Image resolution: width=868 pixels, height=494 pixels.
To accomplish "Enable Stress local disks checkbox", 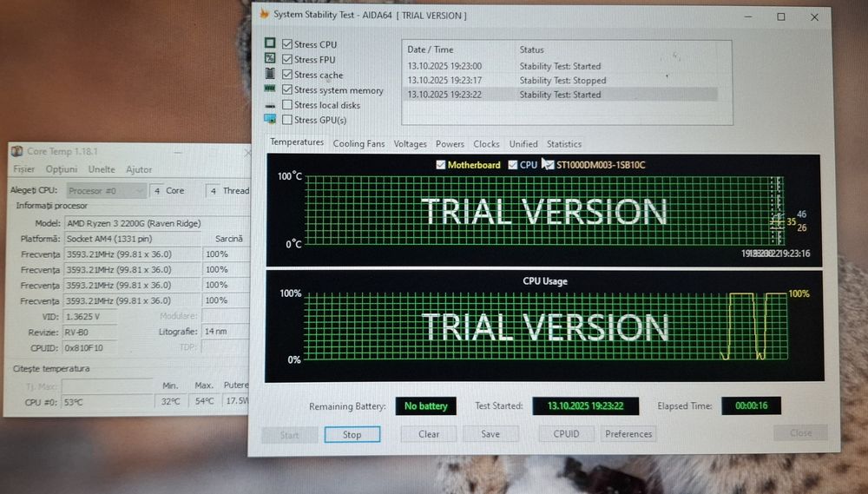I will [286, 104].
